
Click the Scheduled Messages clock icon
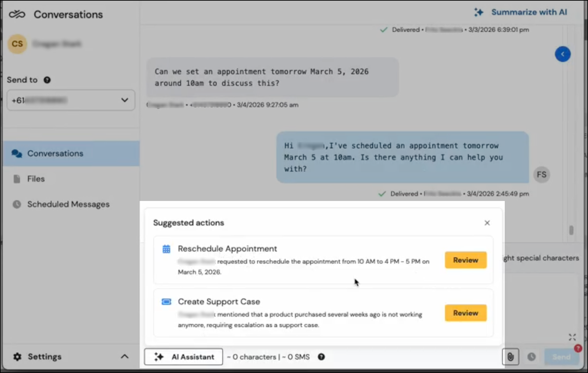pyautogui.click(x=17, y=204)
